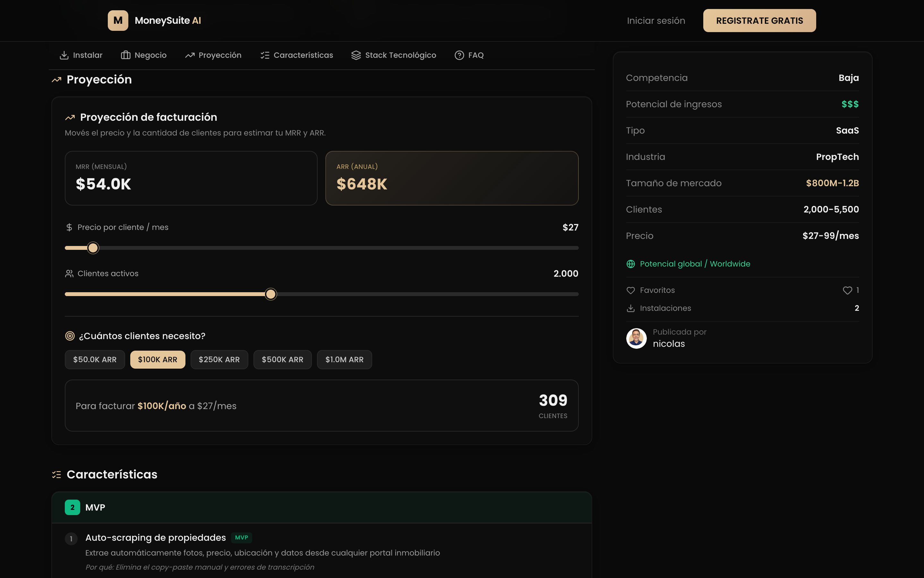Click the heart icon beside Favoritos label
The height and width of the screenshot is (578, 924).
click(x=631, y=291)
